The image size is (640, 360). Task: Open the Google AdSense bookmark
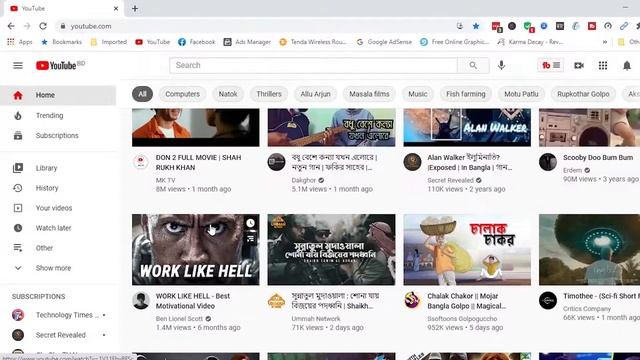click(384, 42)
